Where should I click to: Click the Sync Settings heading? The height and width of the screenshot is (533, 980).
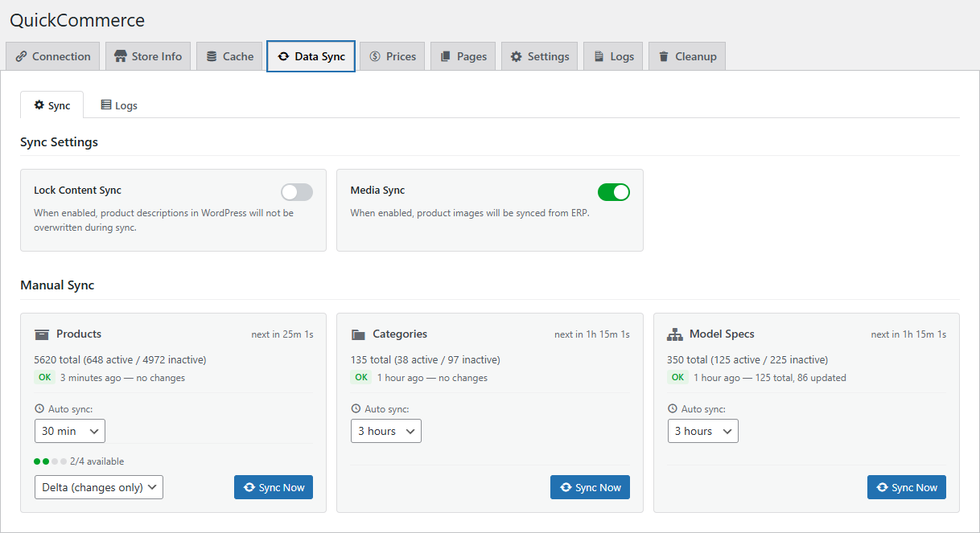click(x=59, y=142)
